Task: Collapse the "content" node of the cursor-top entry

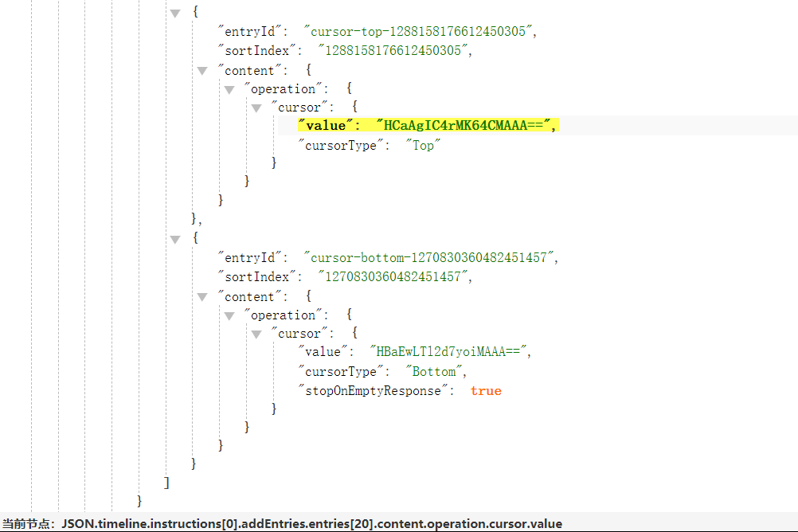Action: [202, 71]
